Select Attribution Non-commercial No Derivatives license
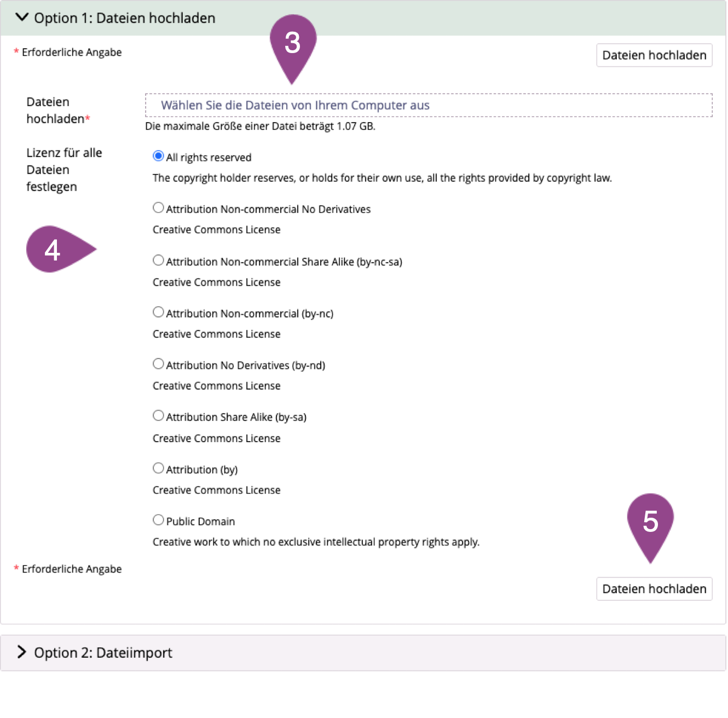Viewport: 728px width, 718px height. click(158, 208)
